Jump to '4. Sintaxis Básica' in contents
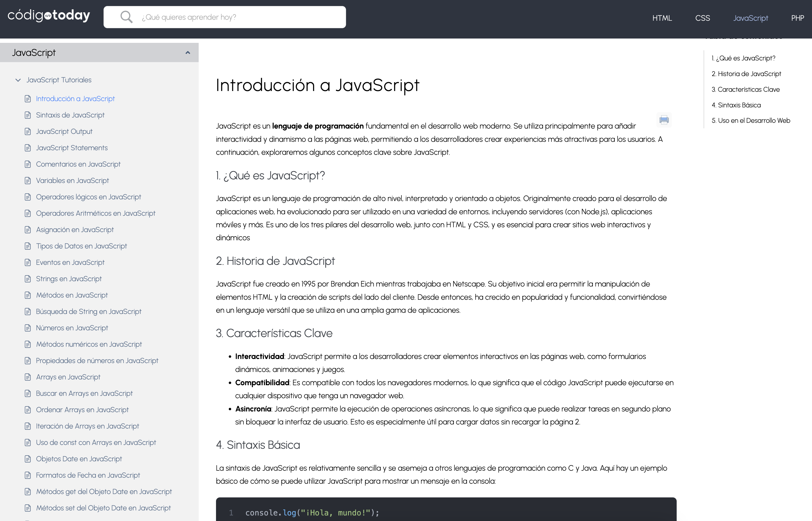Image resolution: width=812 pixels, height=521 pixels. [x=736, y=105]
